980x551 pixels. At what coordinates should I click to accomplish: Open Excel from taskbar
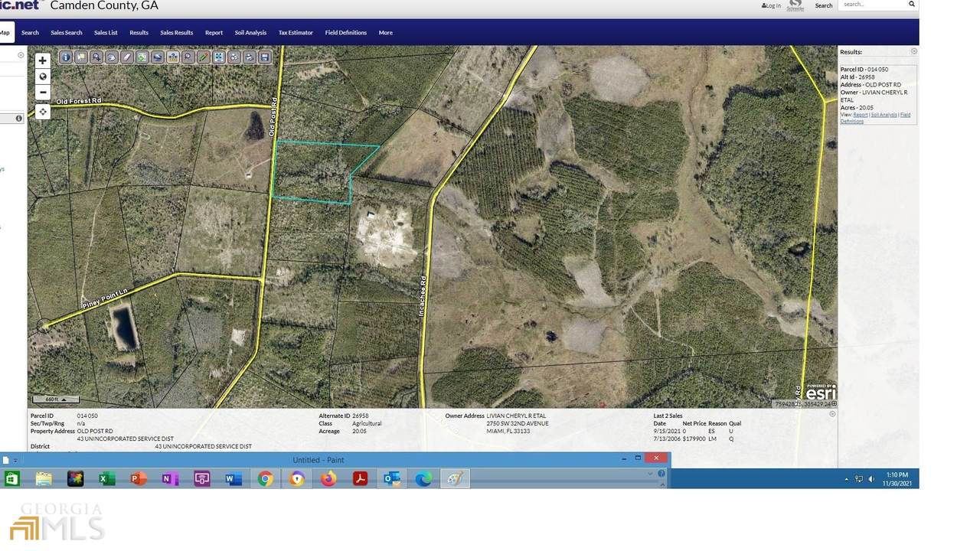[x=107, y=479]
